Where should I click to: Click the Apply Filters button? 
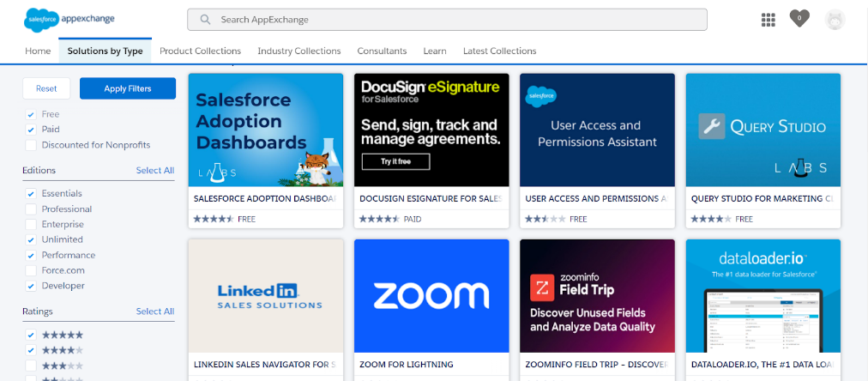[128, 88]
